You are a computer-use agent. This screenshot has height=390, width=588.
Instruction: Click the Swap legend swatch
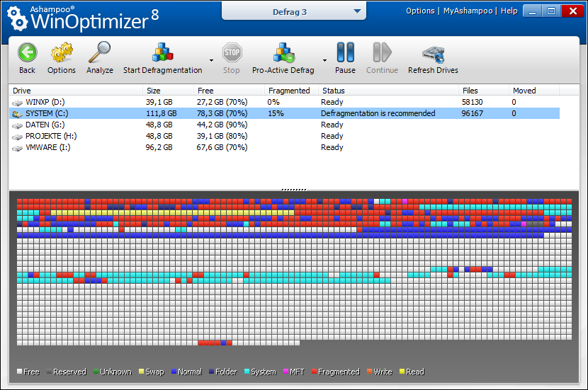pyautogui.click(x=142, y=372)
